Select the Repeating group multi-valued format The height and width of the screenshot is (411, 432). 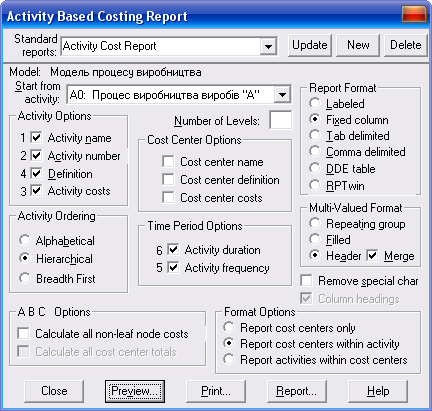[314, 223]
